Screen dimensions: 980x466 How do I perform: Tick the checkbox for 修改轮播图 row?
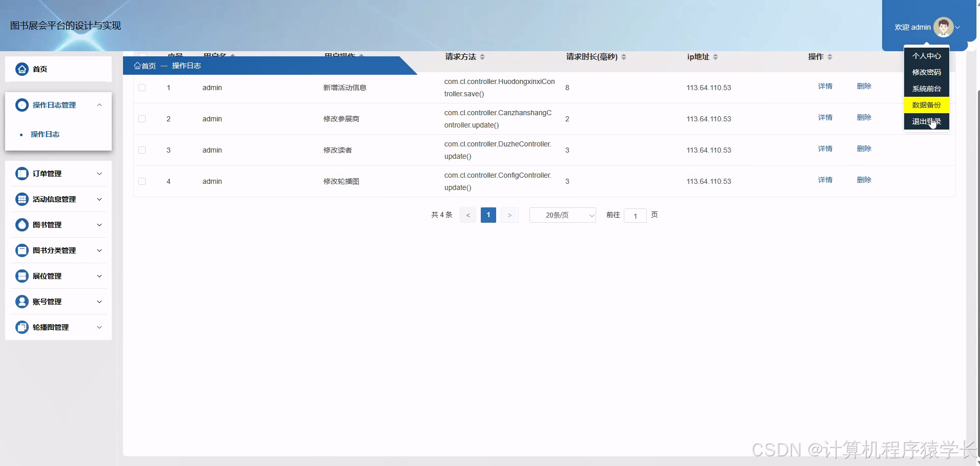pos(142,181)
